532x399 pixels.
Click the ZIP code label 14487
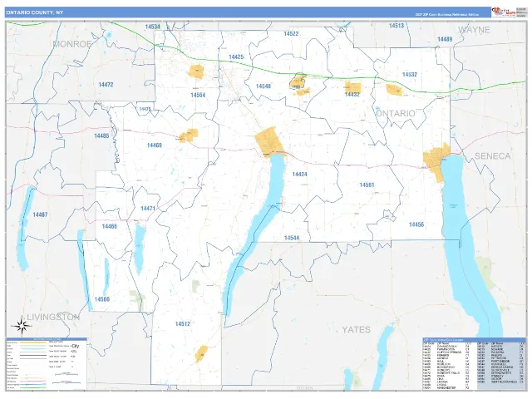pos(40,214)
